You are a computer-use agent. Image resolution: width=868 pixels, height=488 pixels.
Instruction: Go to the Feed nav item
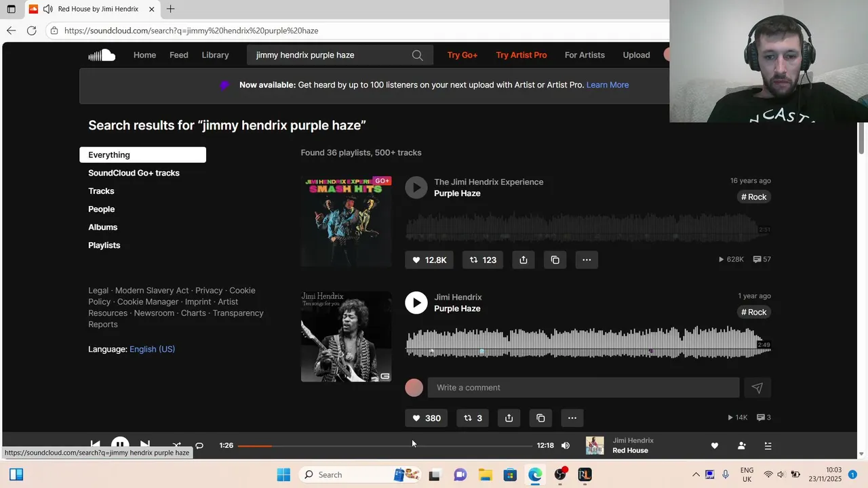(x=179, y=55)
